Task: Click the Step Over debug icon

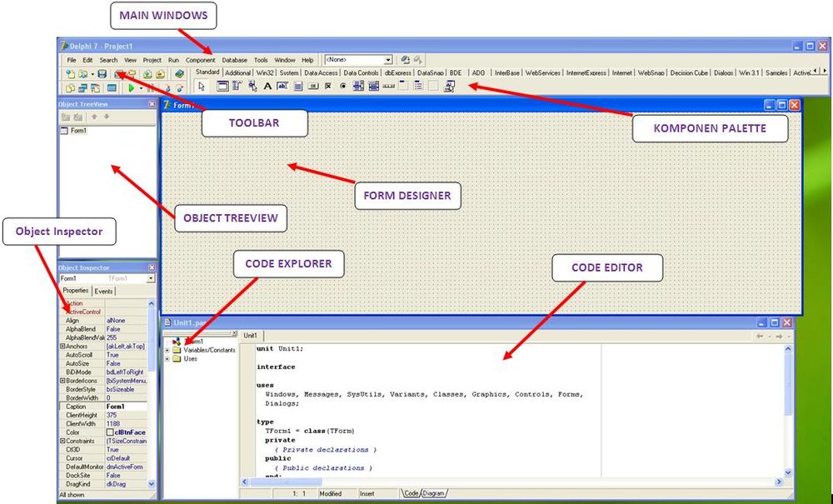Action: point(180,88)
